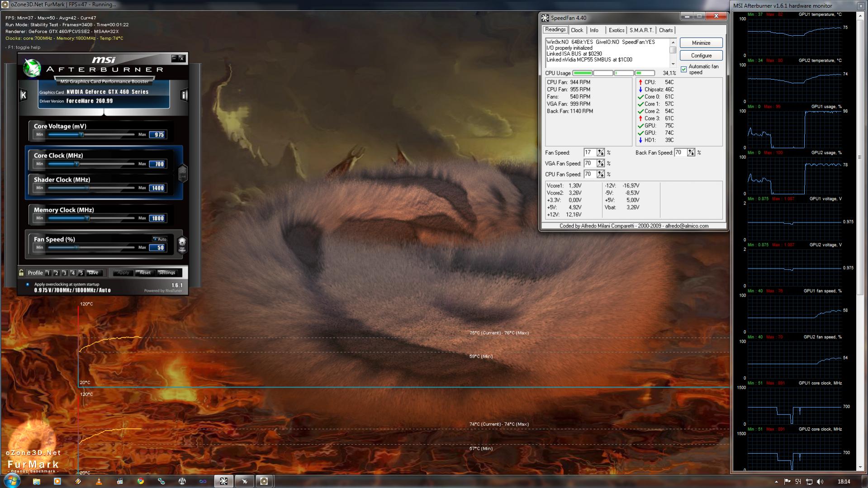Image resolution: width=868 pixels, height=488 pixels.
Task: Click the network icon in system tray
Action: pos(809,482)
